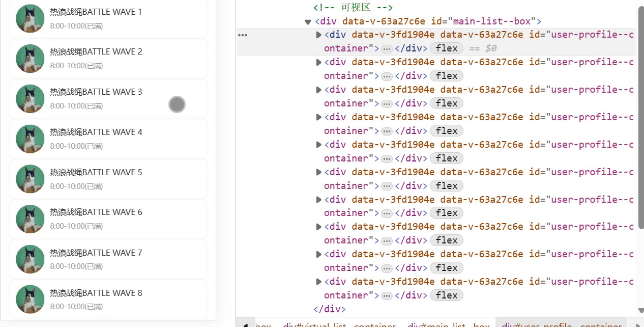Click the cat avatar of BATTLE WAVE 4

[30, 139]
